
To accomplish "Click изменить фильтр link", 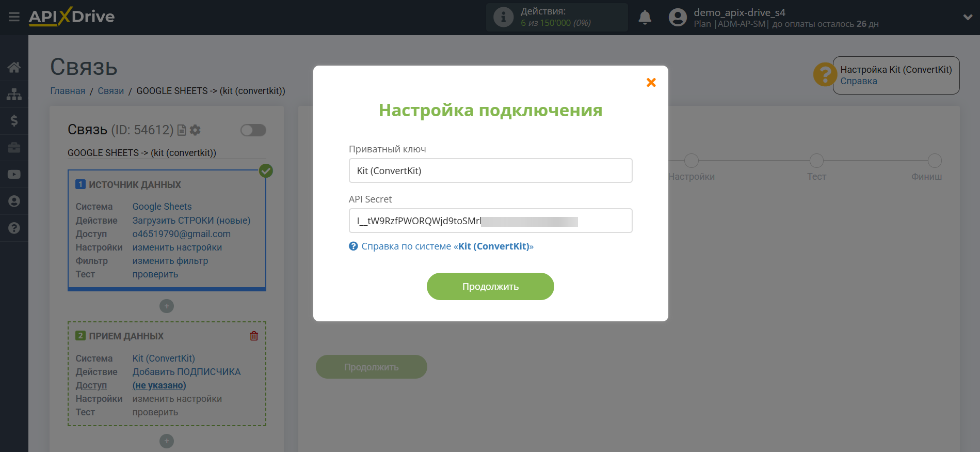I will click(x=170, y=261).
